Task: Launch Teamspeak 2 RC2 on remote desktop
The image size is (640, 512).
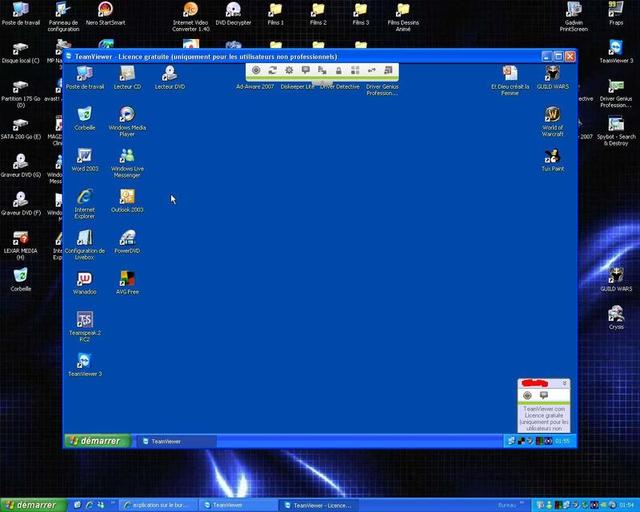Action: pos(85,327)
